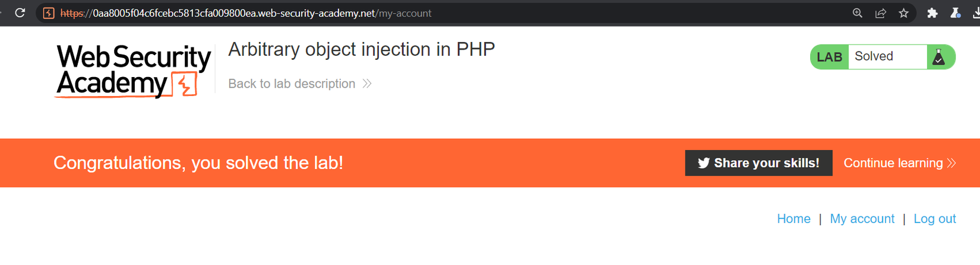The height and width of the screenshot is (265, 980).
Task: Go to the Home navigation item
Action: click(794, 219)
